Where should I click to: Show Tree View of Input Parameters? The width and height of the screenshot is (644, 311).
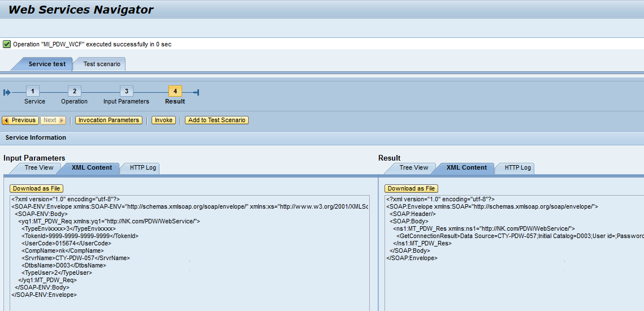[x=38, y=168]
